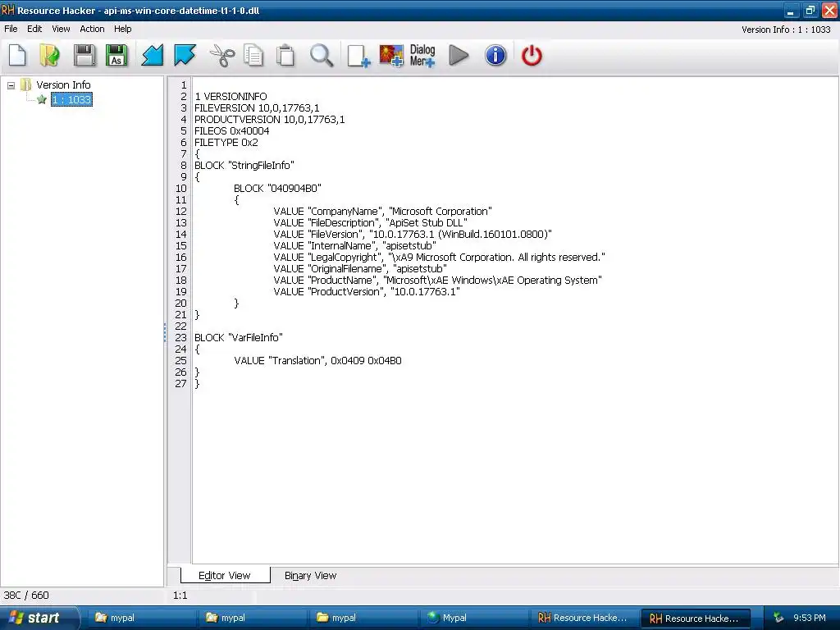Click the star icon beside 1 : 1033
This screenshot has width=840, height=630.
pos(42,99)
